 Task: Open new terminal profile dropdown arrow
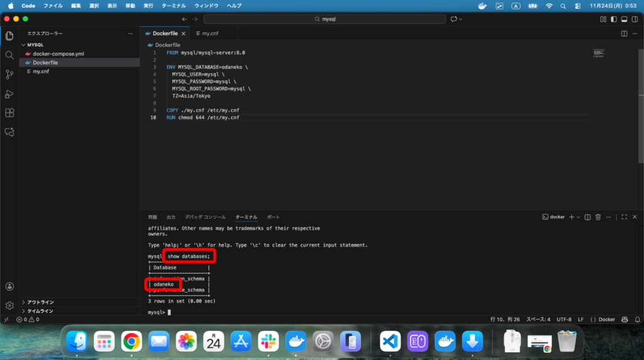click(579, 217)
